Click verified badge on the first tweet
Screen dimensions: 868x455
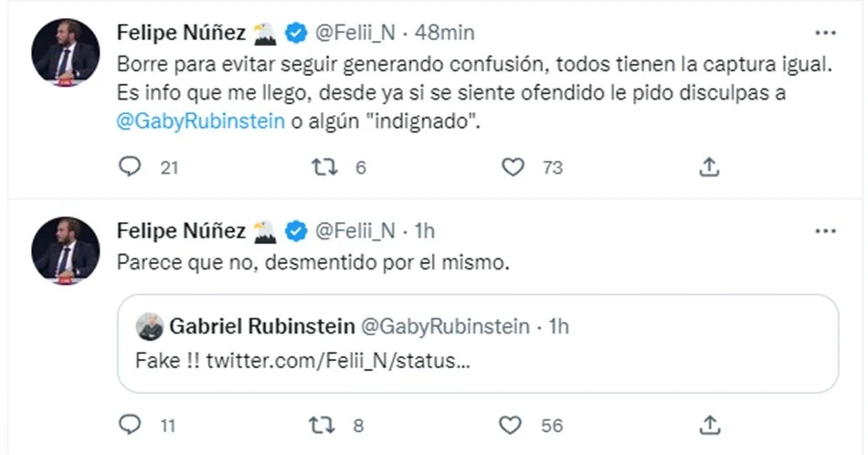coord(296,34)
